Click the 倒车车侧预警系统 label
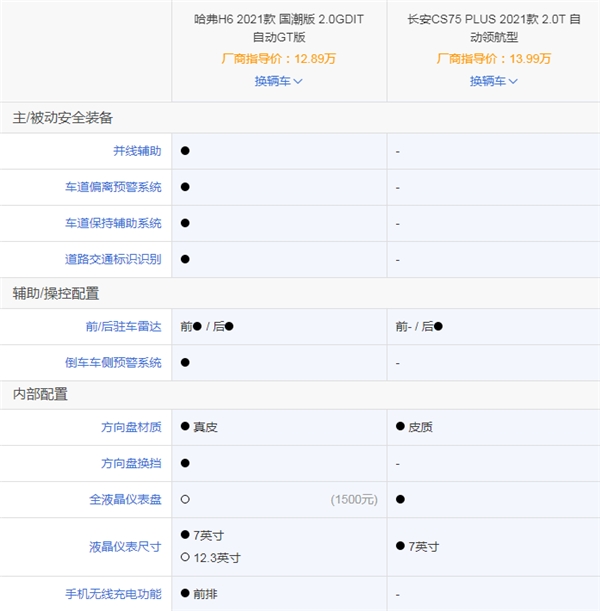This screenshot has height=611, width=600. [x=113, y=363]
